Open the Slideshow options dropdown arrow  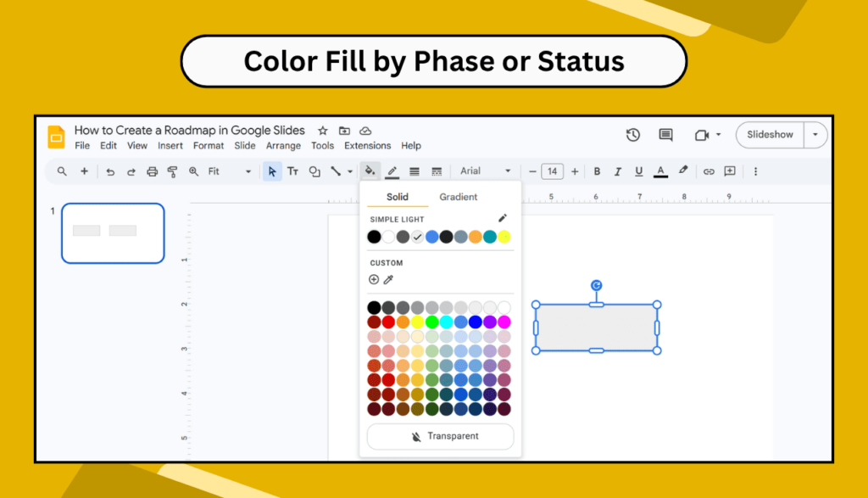(x=815, y=135)
